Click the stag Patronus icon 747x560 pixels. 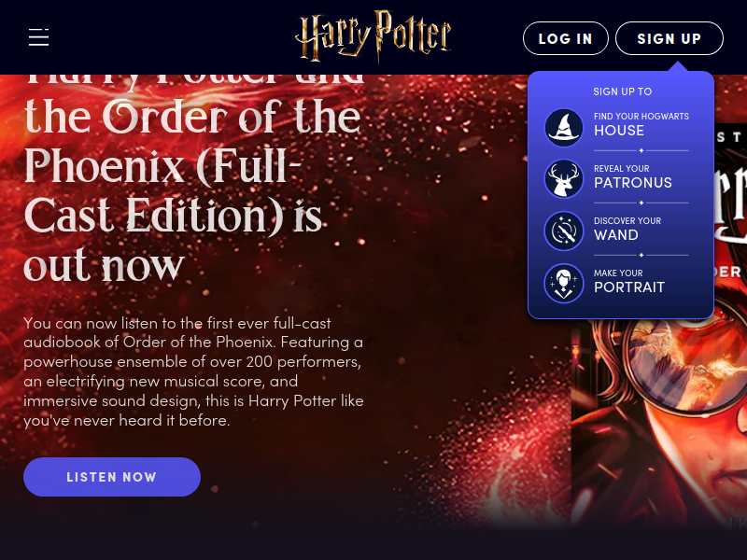tap(564, 179)
